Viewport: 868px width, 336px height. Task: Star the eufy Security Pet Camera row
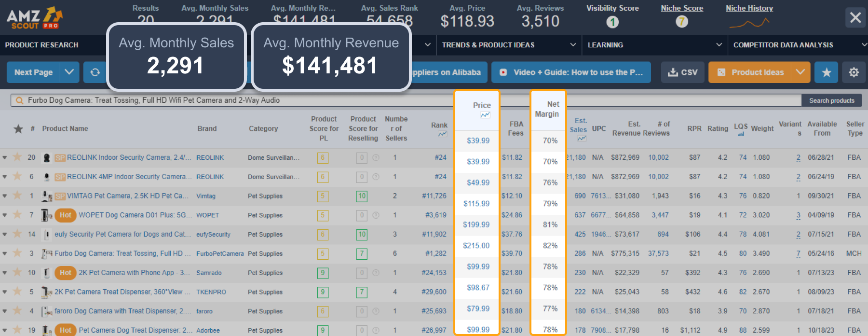click(17, 234)
